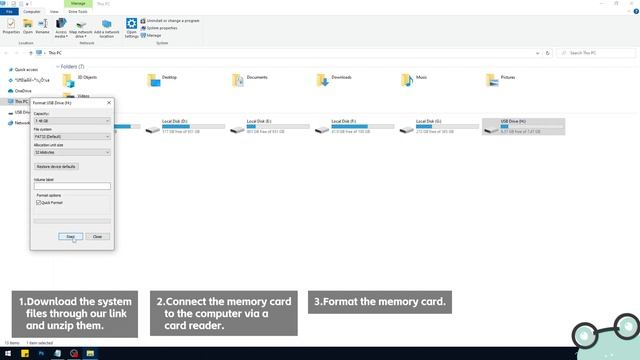Click Start in Format dialog

tap(71, 237)
